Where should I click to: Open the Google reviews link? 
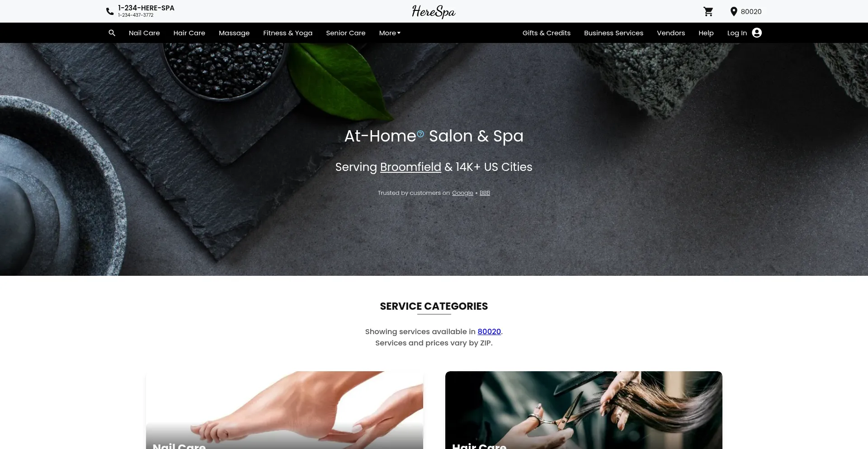[x=462, y=193]
